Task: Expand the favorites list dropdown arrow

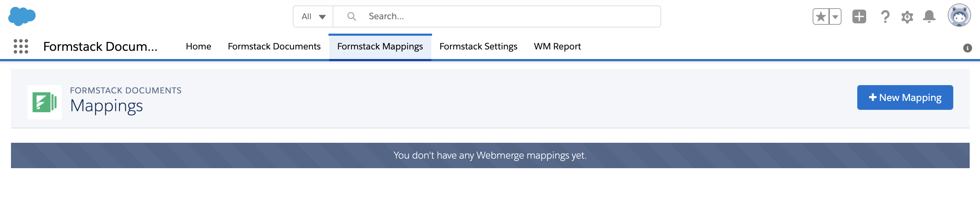Action: click(x=835, y=17)
